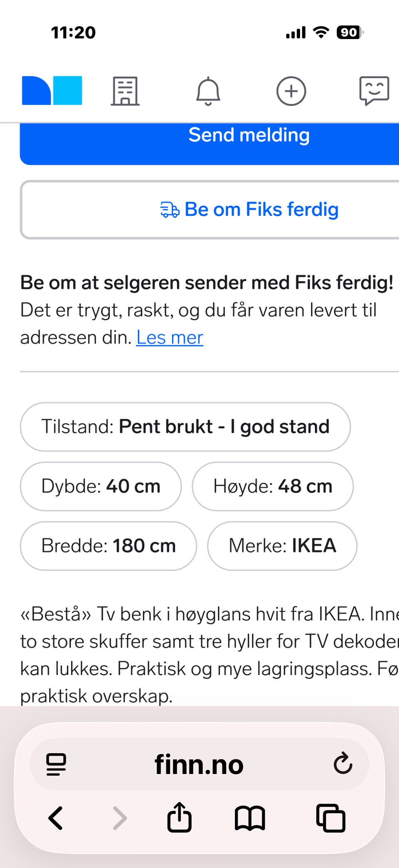Screen dimensions: 399x868
Task: Open the real estate building icon
Action: [125, 91]
